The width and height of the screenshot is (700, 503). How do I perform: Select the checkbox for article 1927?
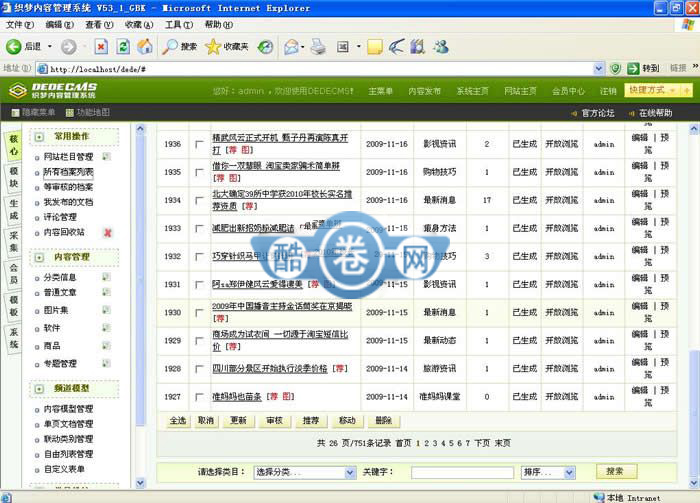(x=199, y=397)
